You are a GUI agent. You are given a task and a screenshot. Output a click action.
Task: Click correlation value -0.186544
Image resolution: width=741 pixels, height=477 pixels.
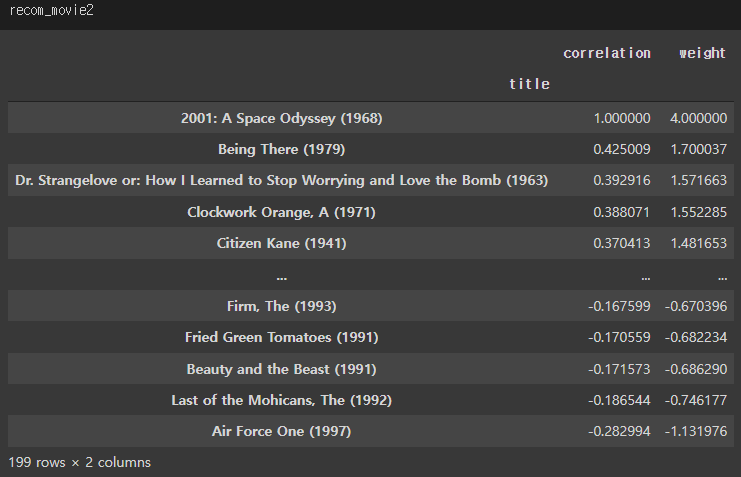click(619, 400)
